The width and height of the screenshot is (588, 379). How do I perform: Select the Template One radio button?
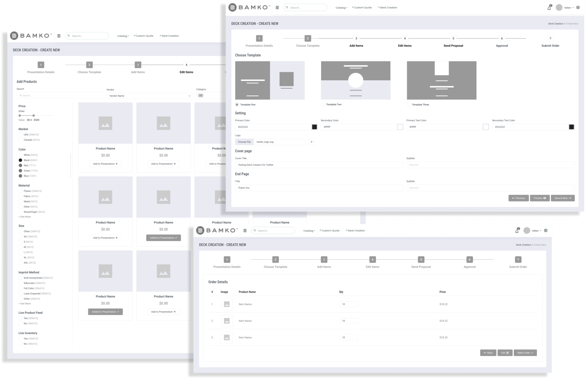237,104
